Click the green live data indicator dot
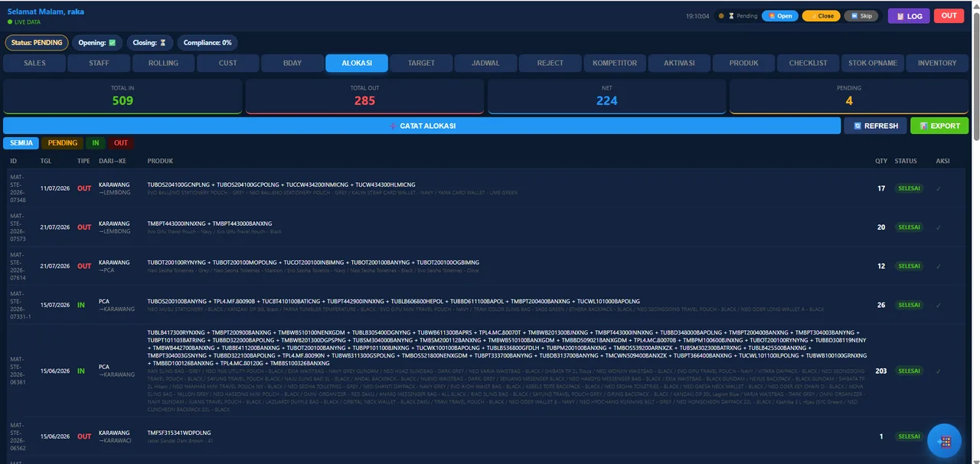This screenshot has height=464, width=980. pos(9,22)
